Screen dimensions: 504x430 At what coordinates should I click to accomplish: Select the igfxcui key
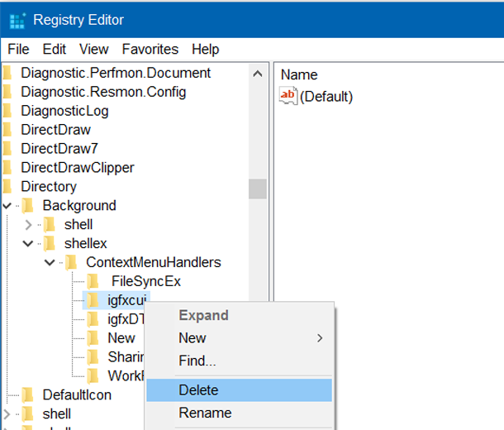(x=127, y=300)
